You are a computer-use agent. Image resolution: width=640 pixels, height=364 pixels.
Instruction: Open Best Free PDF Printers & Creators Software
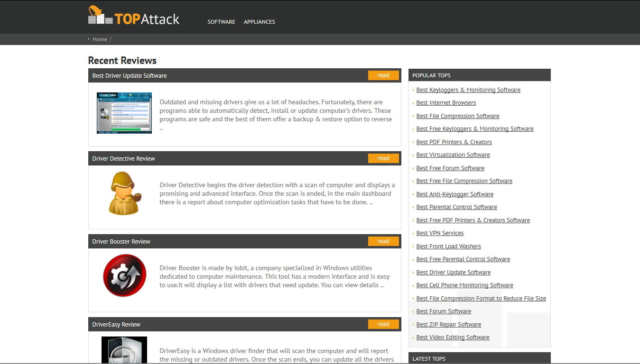473,220
